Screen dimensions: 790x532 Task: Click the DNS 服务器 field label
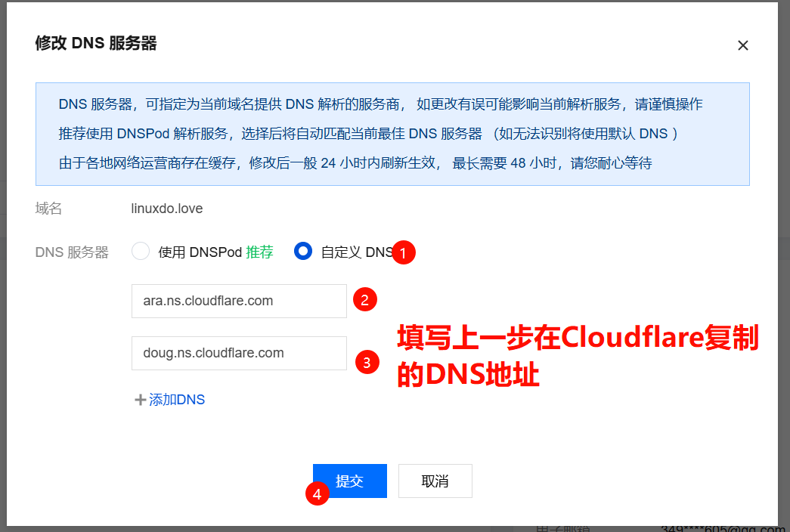click(x=72, y=252)
